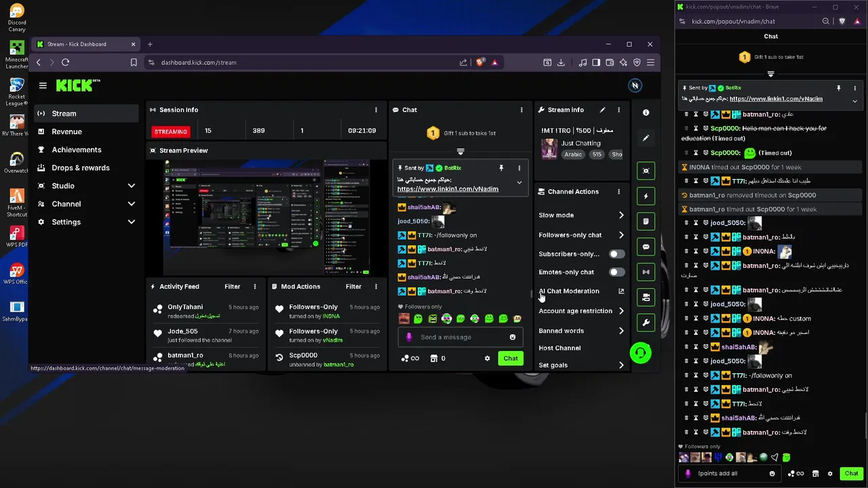Click the camera panel icon in right toolbar

(646, 297)
